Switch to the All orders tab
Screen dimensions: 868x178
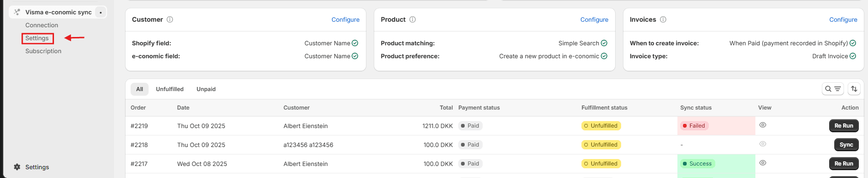pos(139,89)
